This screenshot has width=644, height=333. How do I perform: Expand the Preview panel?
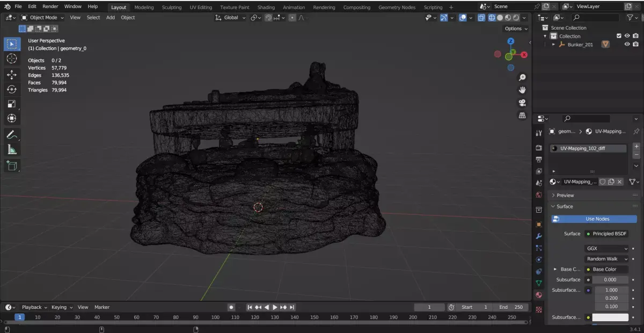coord(565,196)
